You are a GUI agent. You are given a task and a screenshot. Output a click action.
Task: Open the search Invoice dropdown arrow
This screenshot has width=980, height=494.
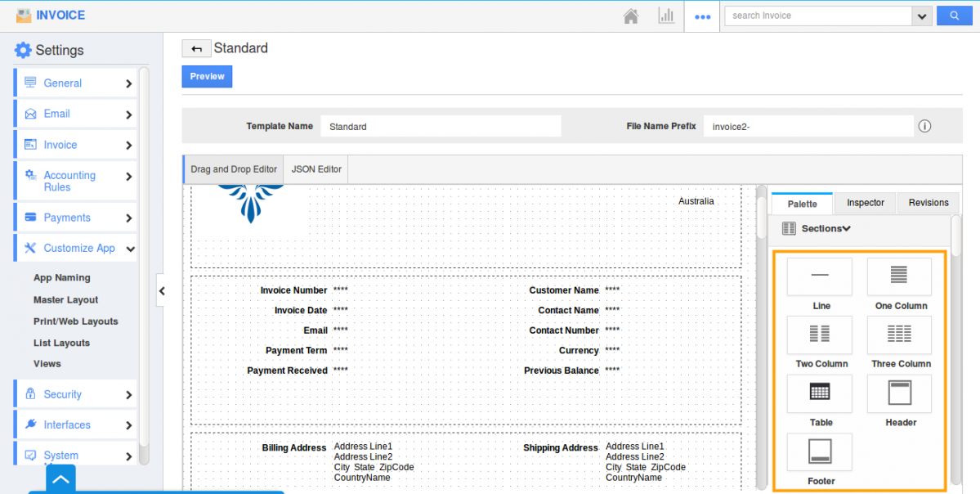point(922,16)
